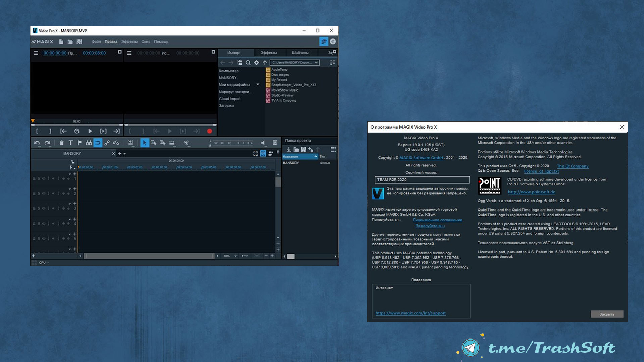Click the insert mode icon with plus
This screenshot has height=362, width=644.
(x=130, y=143)
